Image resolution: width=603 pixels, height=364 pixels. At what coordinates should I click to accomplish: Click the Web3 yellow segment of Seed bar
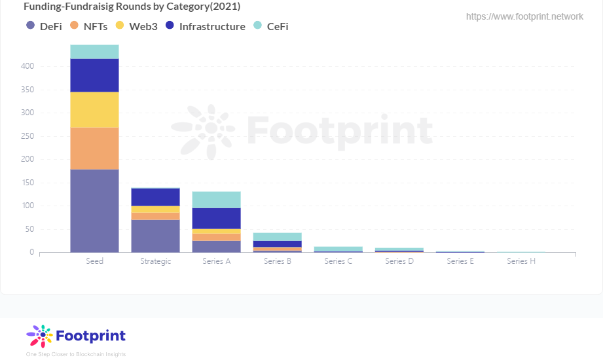94,109
